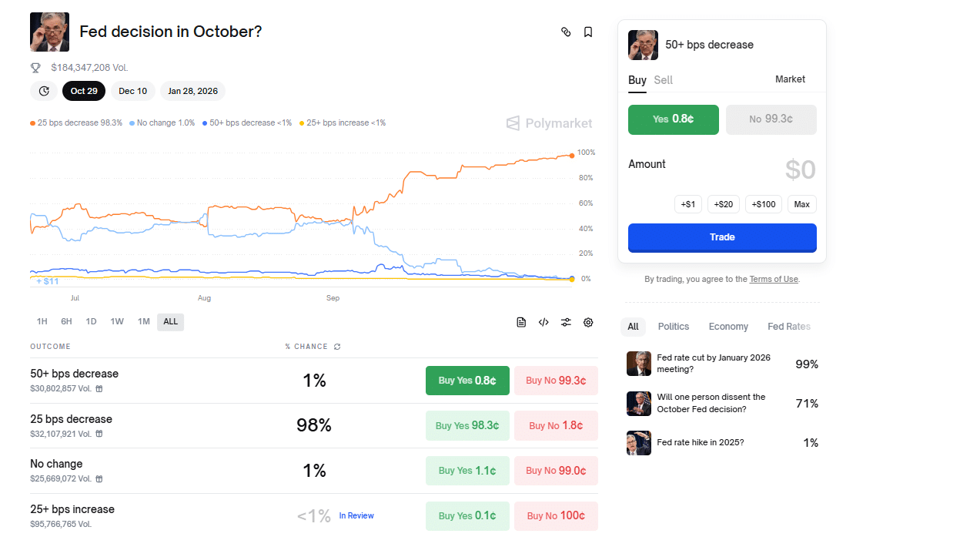
Task: Open the market rules document icon
Action: coord(521,322)
